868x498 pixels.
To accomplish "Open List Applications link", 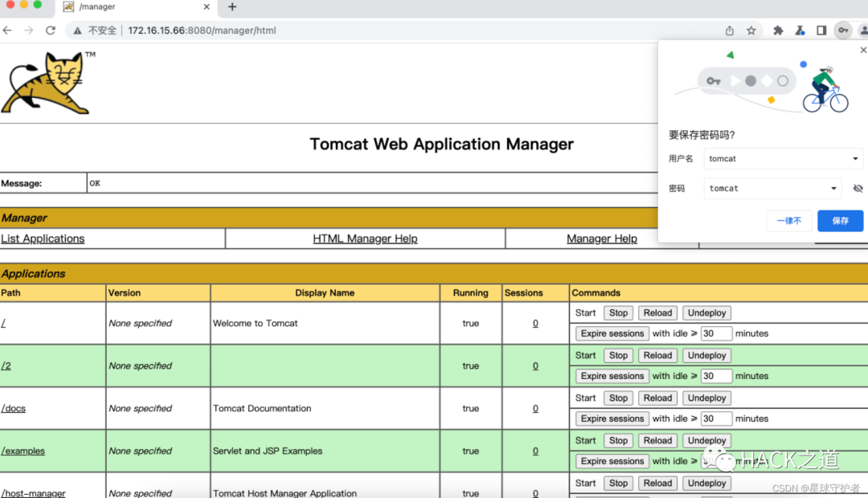I will coord(43,239).
